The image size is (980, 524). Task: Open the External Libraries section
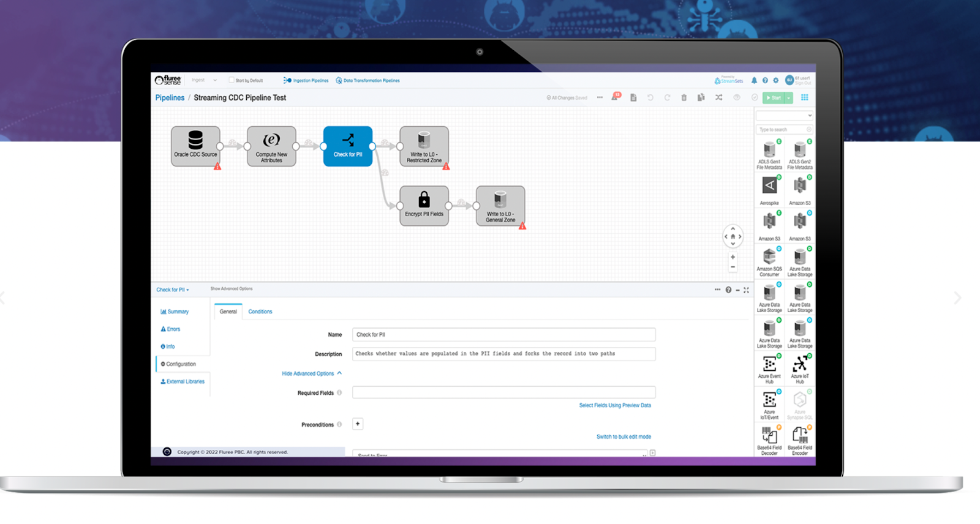[183, 381]
